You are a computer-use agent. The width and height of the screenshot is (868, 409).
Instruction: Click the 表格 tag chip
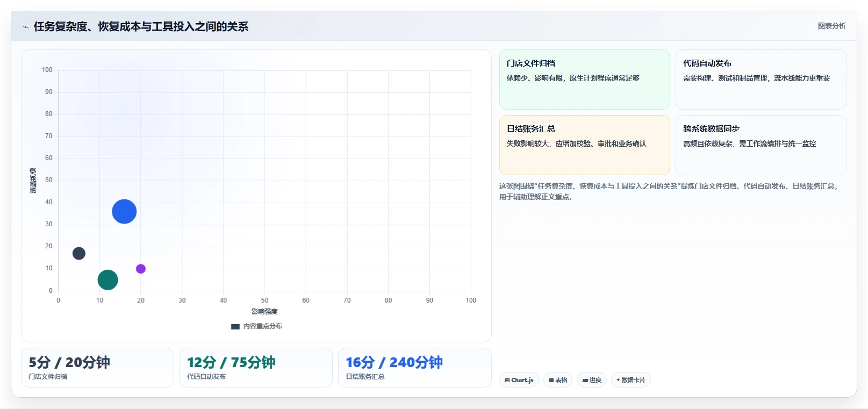(x=558, y=380)
